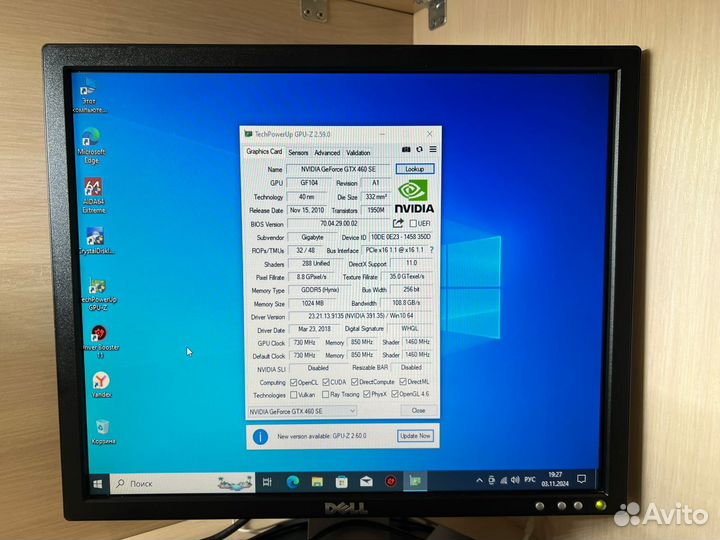
Task: Show hidden tray icons chevron
Action: 479,480
